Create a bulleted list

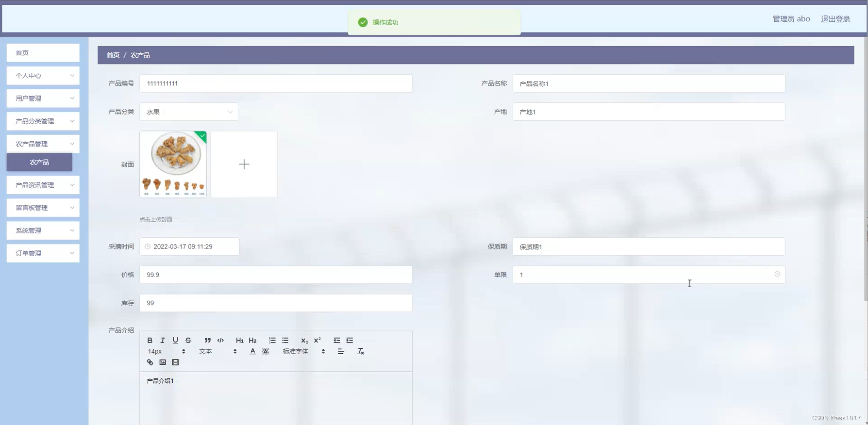point(285,340)
